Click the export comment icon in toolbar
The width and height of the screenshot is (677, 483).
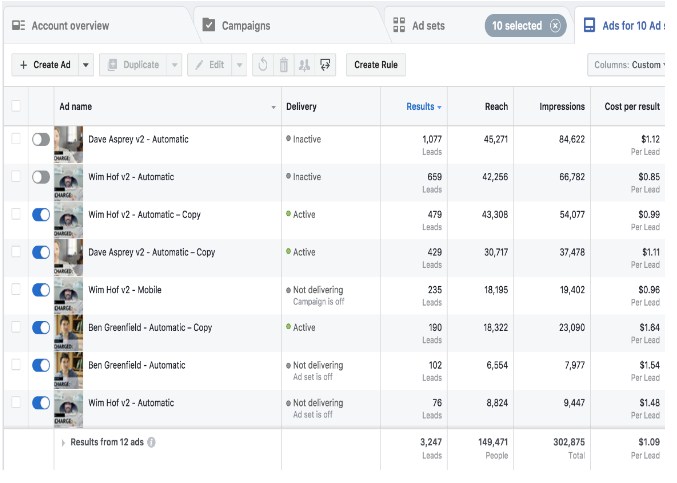[325, 65]
